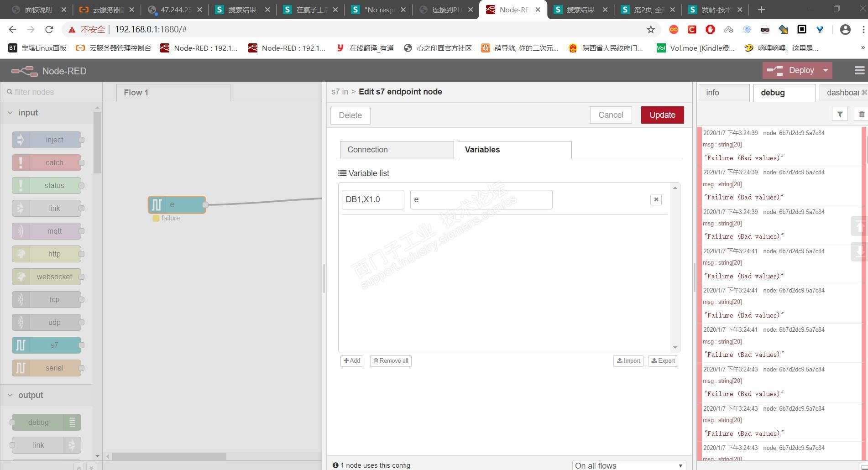The image size is (868, 470).
Task: Clear debug log with trash icon
Action: pos(861,114)
